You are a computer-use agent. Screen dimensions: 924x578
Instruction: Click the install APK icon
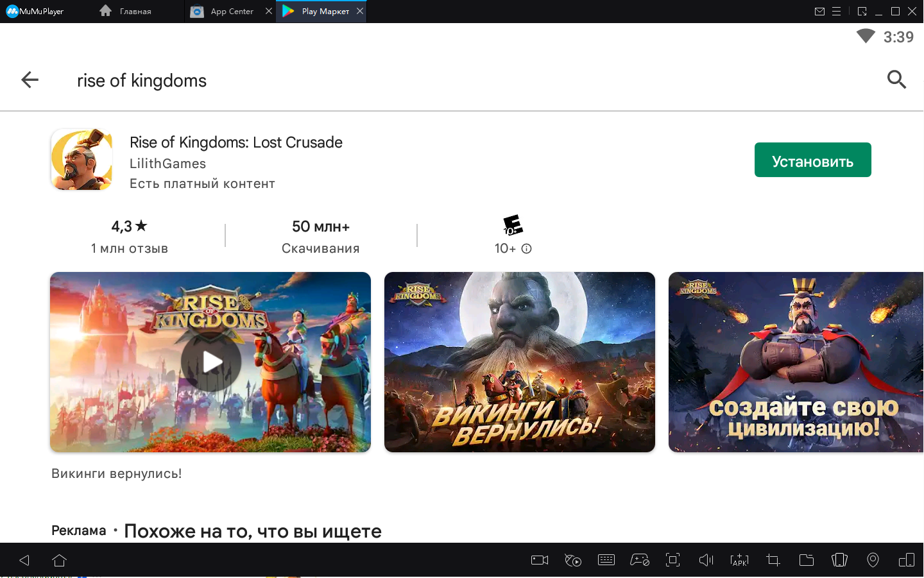coord(739,560)
